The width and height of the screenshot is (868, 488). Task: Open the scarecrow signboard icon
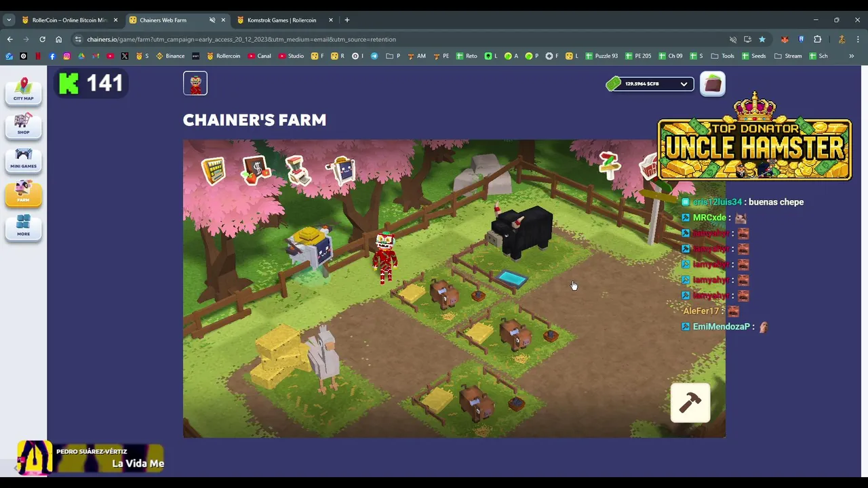341,171
